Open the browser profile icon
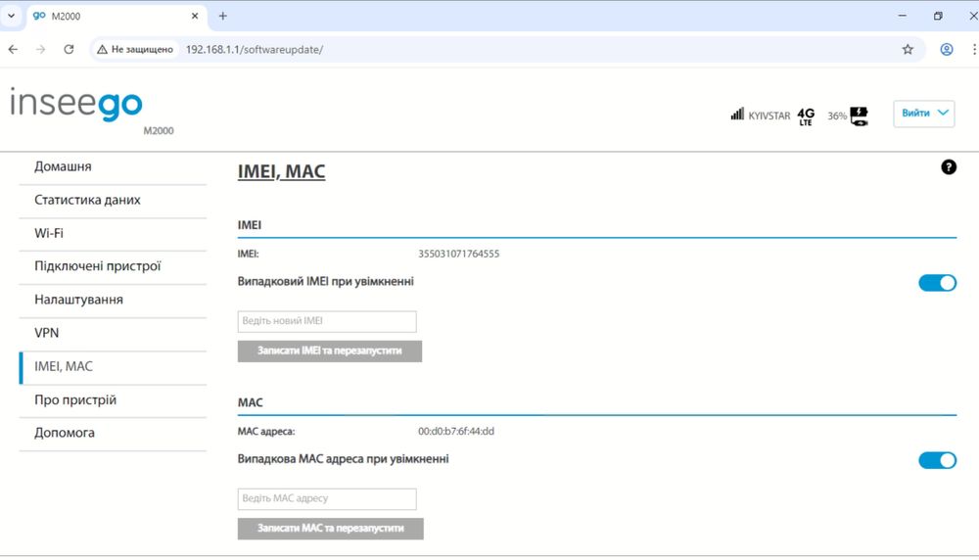Image resolution: width=979 pixels, height=560 pixels. tap(947, 49)
